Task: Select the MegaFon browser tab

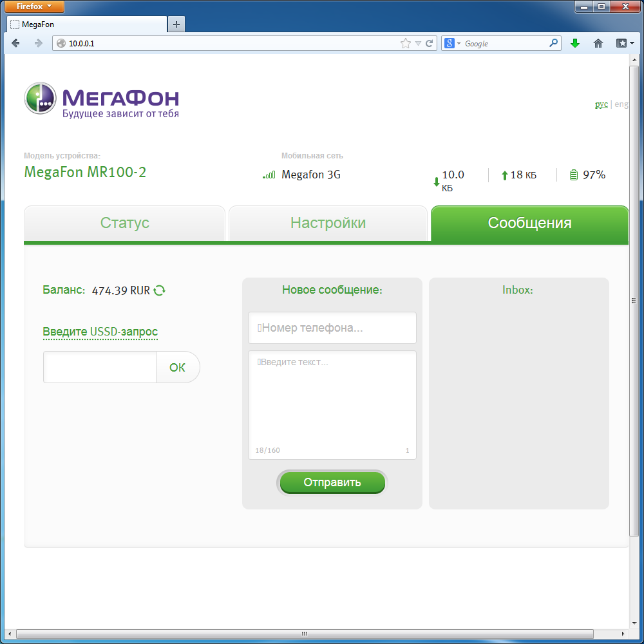Action: click(x=87, y=24)
